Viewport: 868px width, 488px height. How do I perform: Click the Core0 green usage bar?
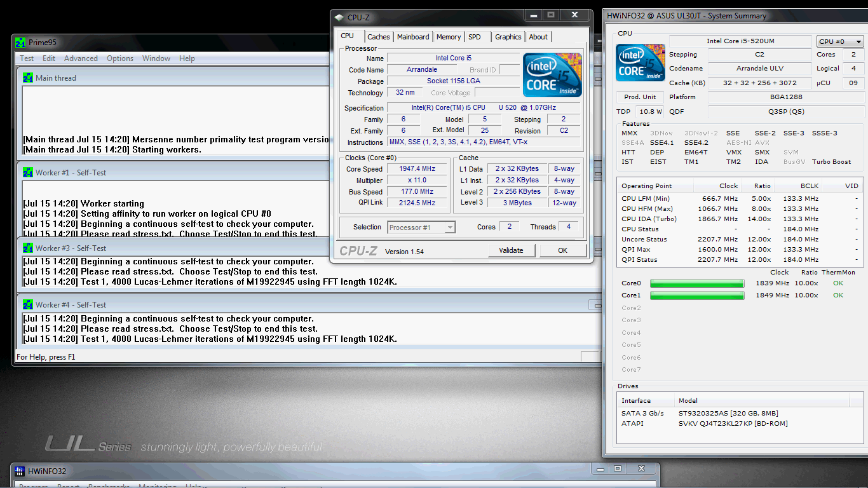click(697, 283)
